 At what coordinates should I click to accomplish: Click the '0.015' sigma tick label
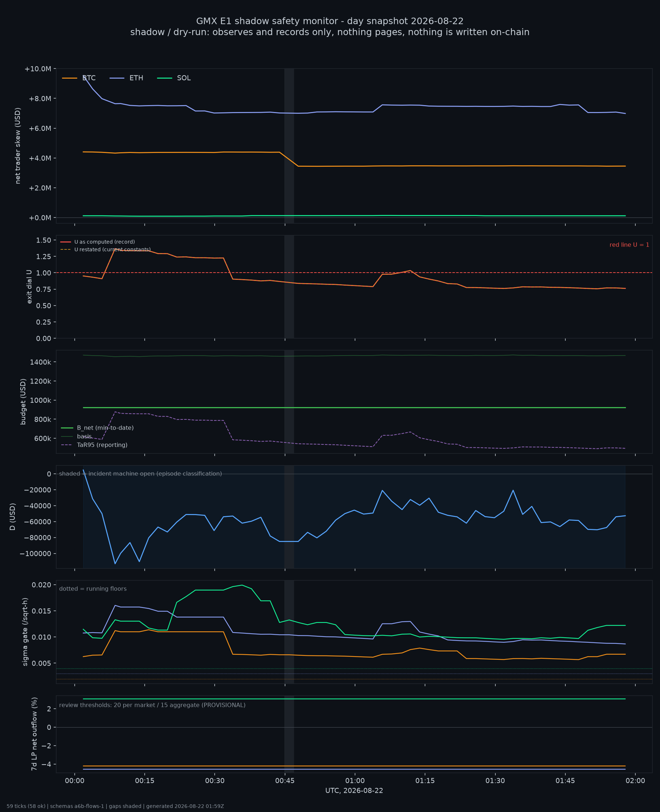(42, 612)
